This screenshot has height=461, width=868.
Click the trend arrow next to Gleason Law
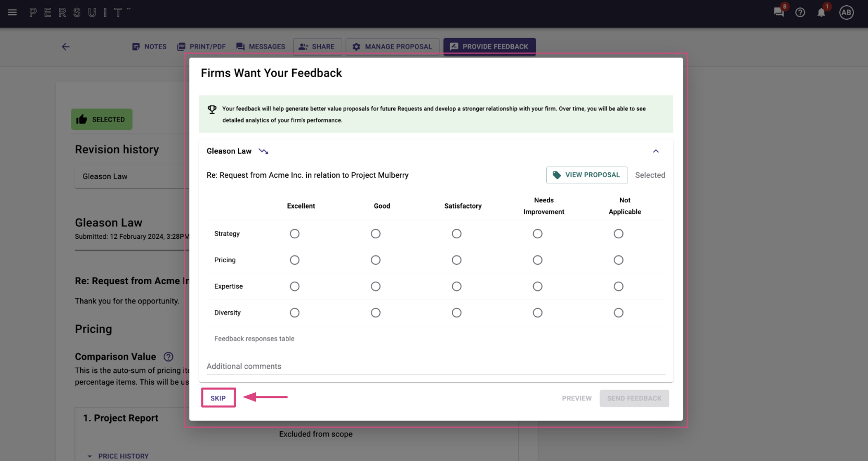point(263,151)
